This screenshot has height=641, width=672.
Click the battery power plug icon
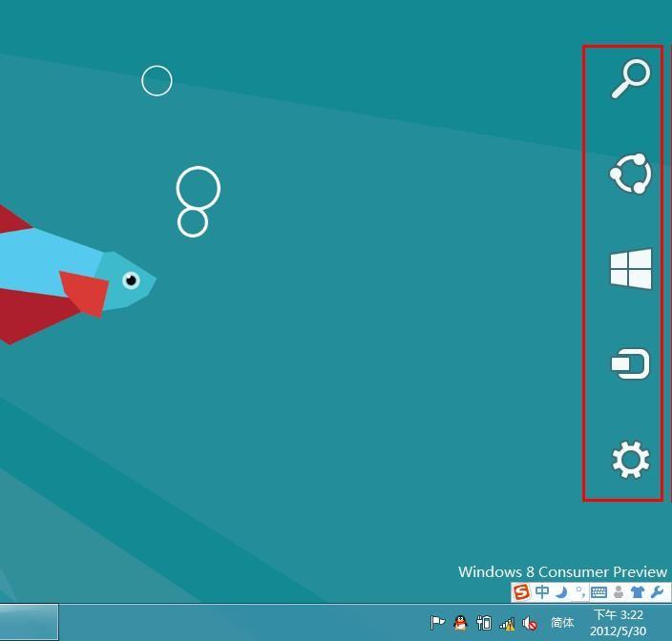[484, 623]
